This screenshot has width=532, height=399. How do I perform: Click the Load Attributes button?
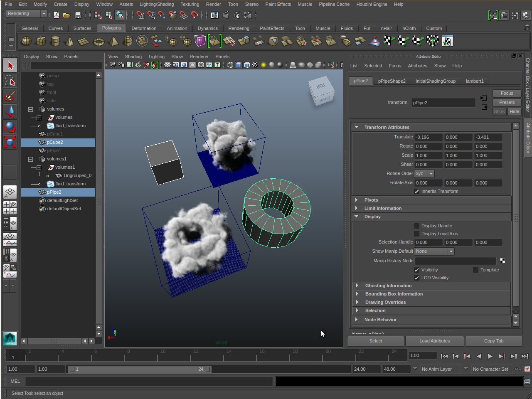pos(434,341)
